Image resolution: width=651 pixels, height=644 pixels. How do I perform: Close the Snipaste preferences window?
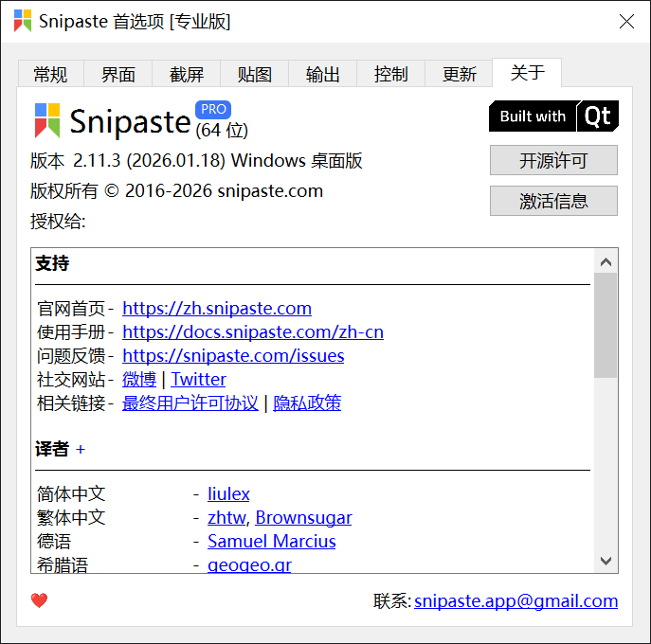tap(626, 21)
